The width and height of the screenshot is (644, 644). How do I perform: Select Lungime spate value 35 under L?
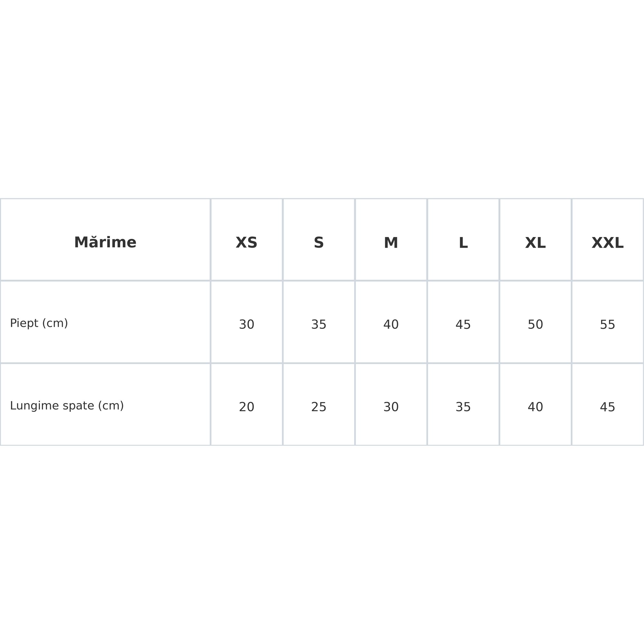click(x=463, y=407)
